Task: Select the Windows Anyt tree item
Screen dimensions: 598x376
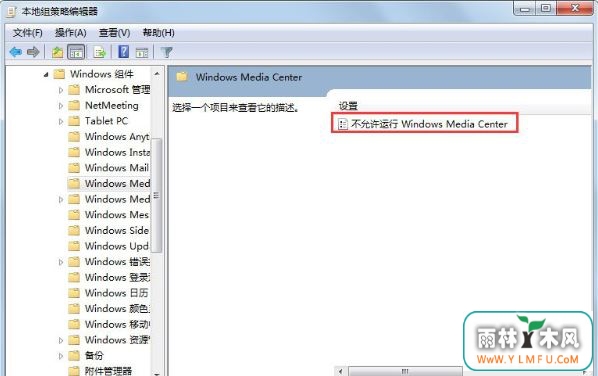Action: [117, 137]
